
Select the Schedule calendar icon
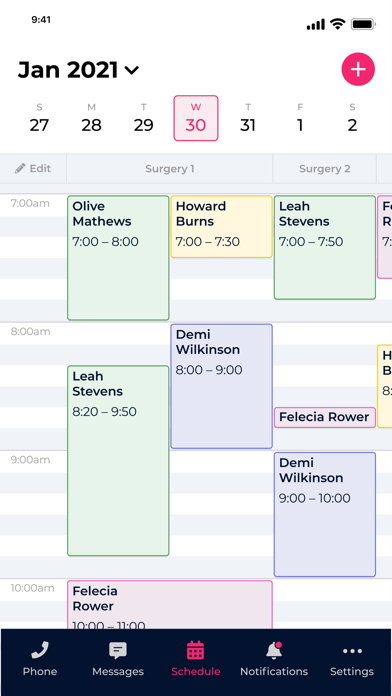(195, 650)
